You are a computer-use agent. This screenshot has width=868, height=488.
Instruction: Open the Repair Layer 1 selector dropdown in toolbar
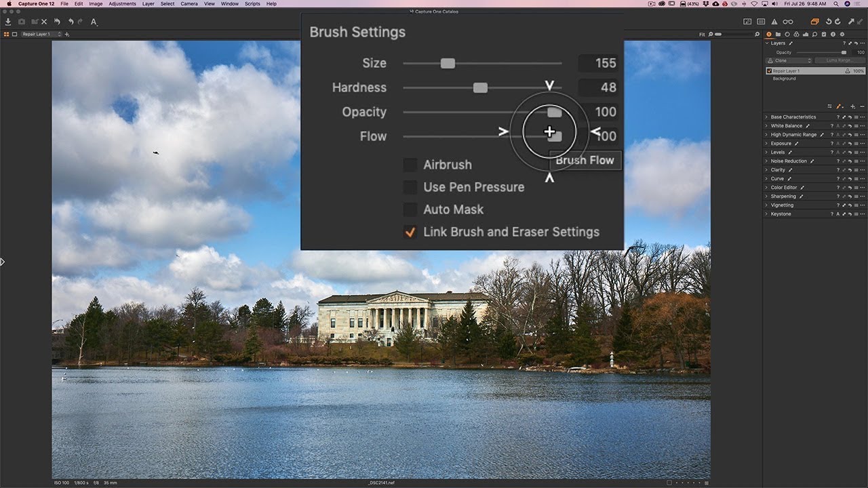(41, 34)
